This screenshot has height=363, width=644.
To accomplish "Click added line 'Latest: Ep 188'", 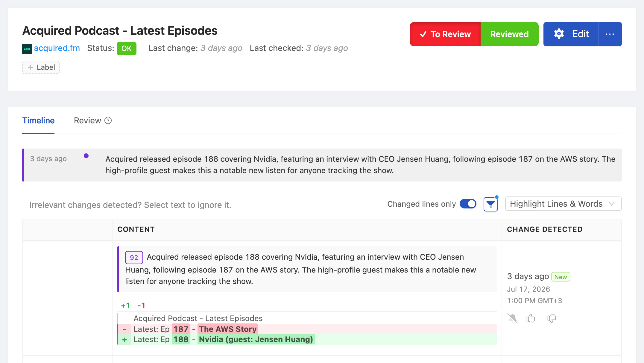I will click(307, 340).
